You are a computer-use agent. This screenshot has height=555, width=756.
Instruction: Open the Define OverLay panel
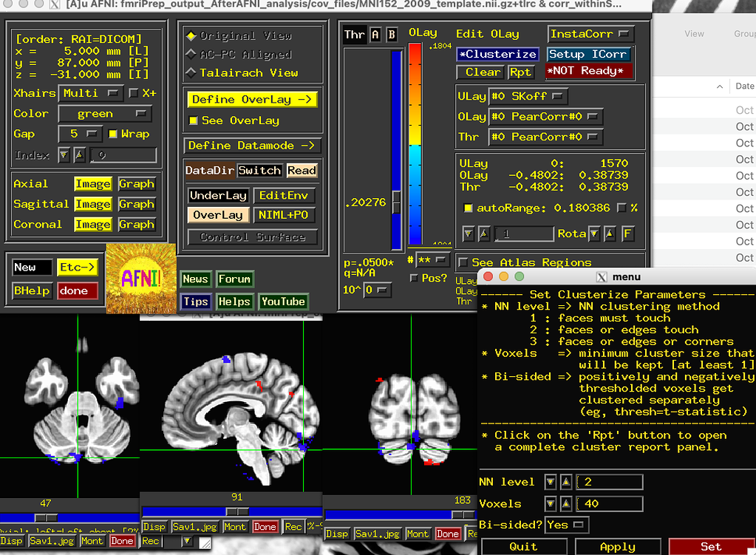[x=252, y=99]
